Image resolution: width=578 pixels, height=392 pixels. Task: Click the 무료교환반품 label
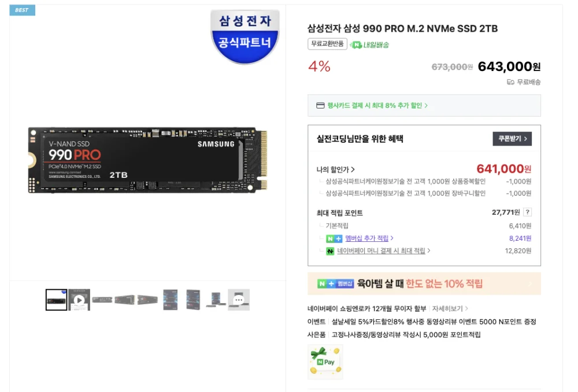click(327, 44)
